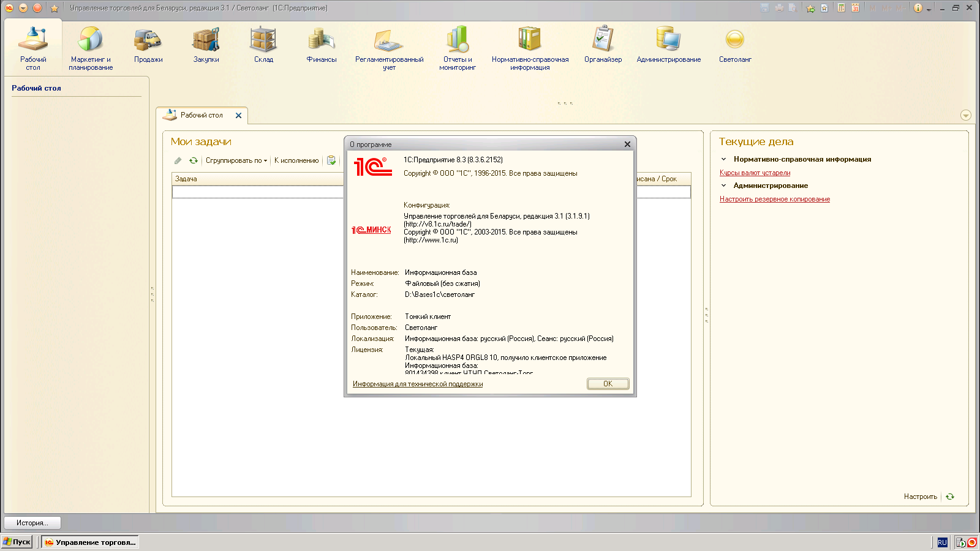Viewport: 980px width, 551px height.
Task: Open the Продажи section
Action: click(148, 45)
